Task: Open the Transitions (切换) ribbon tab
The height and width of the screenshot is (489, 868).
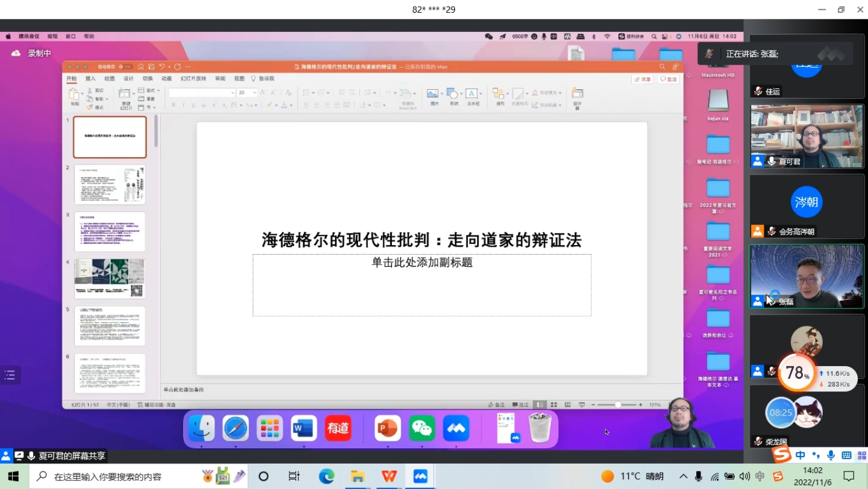Action: click(148, 78)
